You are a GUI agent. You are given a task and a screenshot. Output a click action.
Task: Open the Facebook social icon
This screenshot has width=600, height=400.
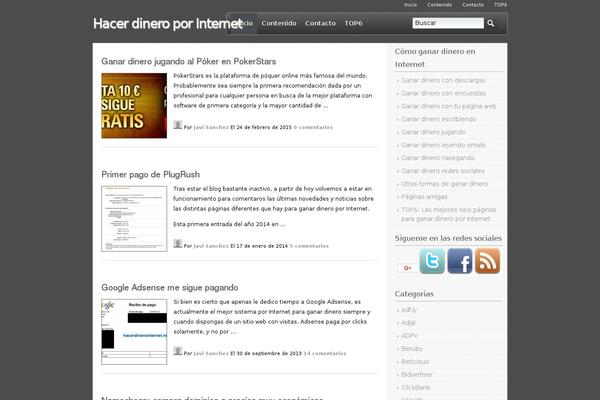pyautogui.click(x=460, y=261)
